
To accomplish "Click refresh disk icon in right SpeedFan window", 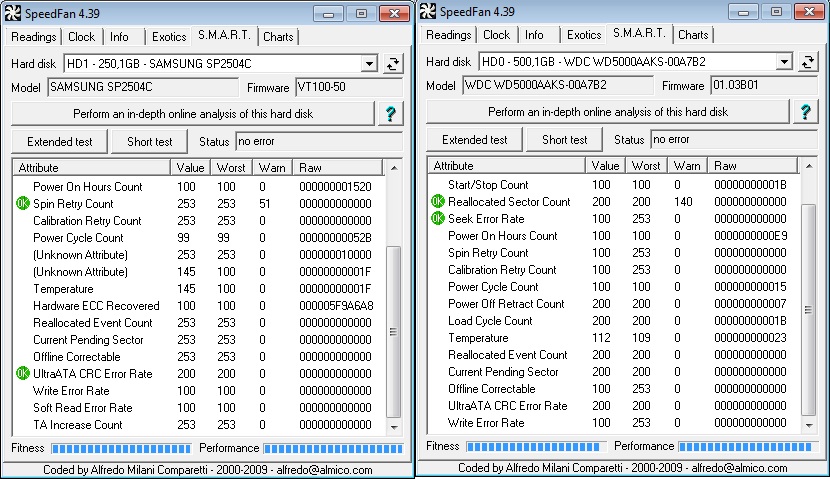I will (x=808, y=62).
